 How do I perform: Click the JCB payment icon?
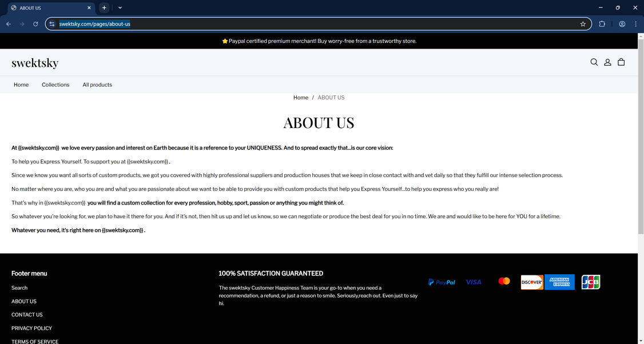pyautogui.click(x=591, y=282)
